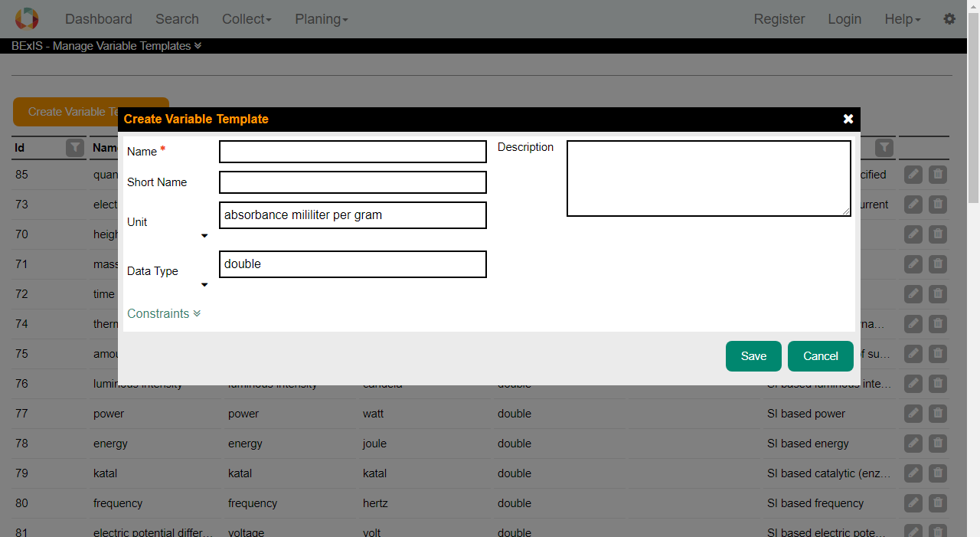Image resolution: width=980 pixels, height=537 pixels.
Task: Click the Unit field showing absorbance mililiter
Action: coord(353,215)
